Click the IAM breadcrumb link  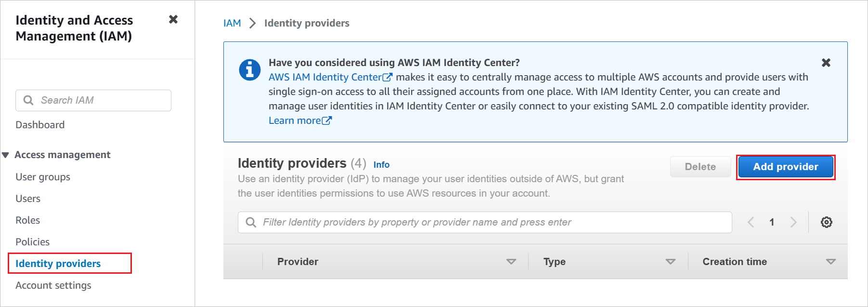[x=232, y=23]
